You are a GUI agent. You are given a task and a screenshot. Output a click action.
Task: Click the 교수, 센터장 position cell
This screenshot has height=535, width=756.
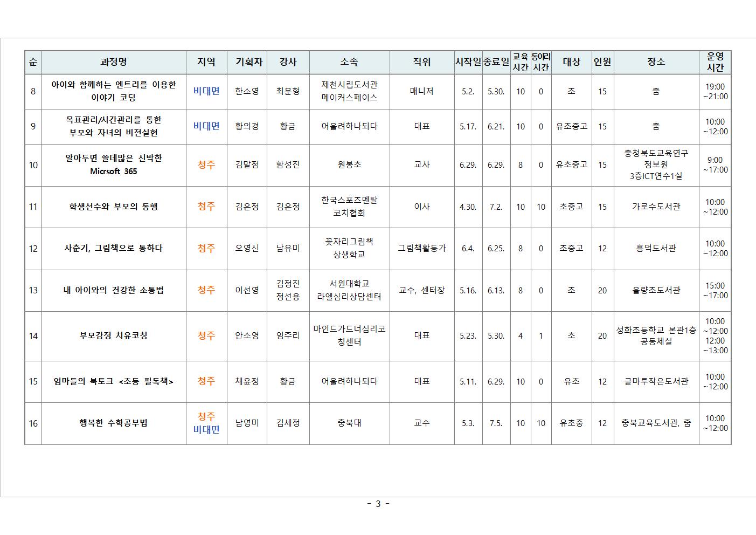pyautogui.click(x=422, y=290)
